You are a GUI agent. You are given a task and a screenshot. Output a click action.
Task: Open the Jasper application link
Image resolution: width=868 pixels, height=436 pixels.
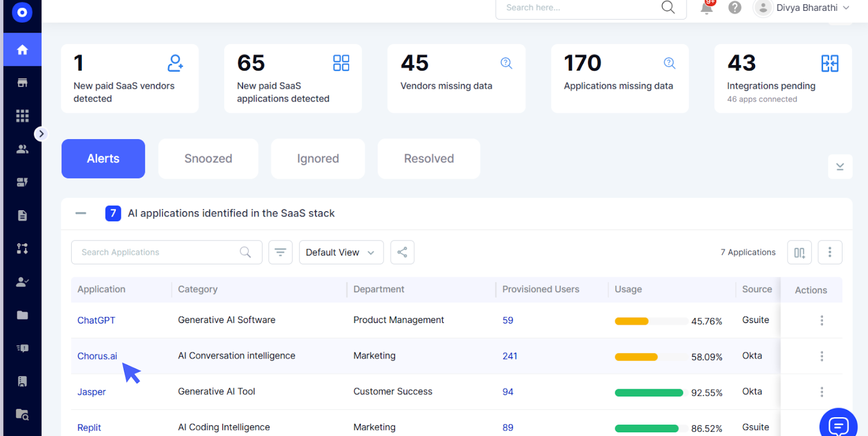pos(91,392)
